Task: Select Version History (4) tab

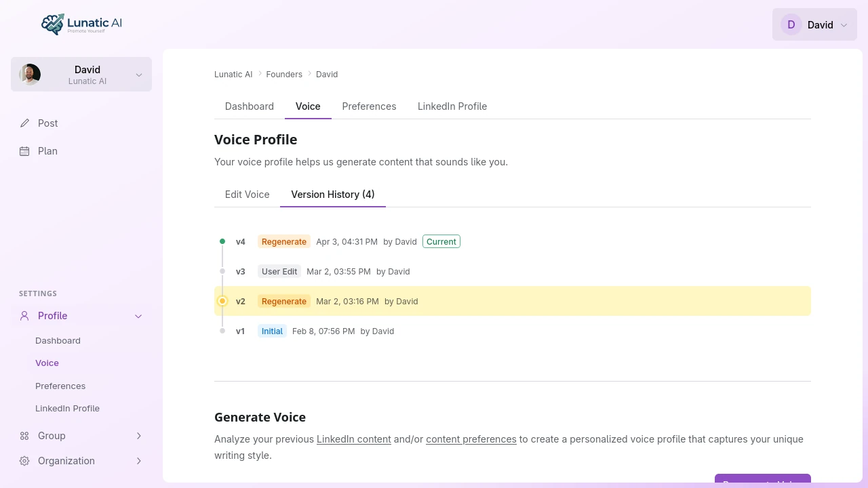Action: 333,195
